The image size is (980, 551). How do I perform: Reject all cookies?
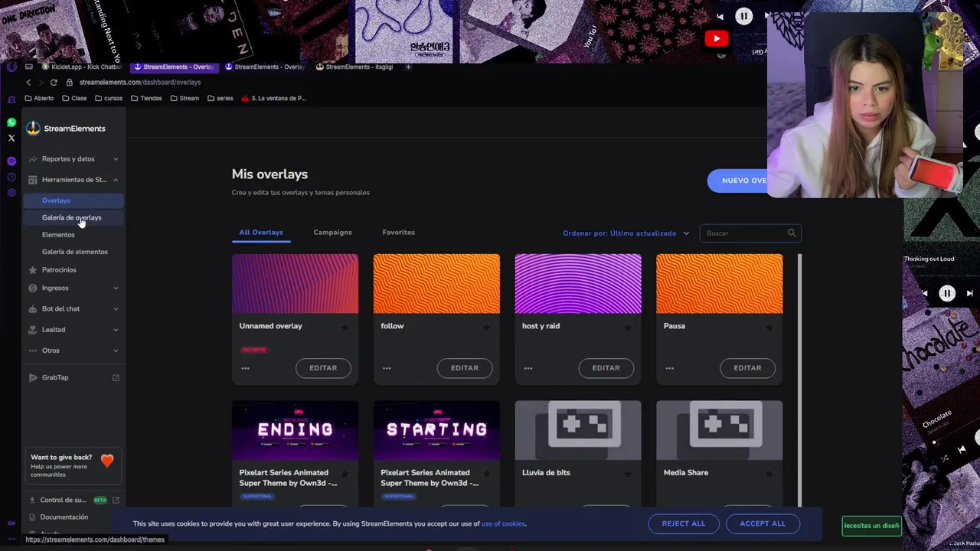pos(684,523)
